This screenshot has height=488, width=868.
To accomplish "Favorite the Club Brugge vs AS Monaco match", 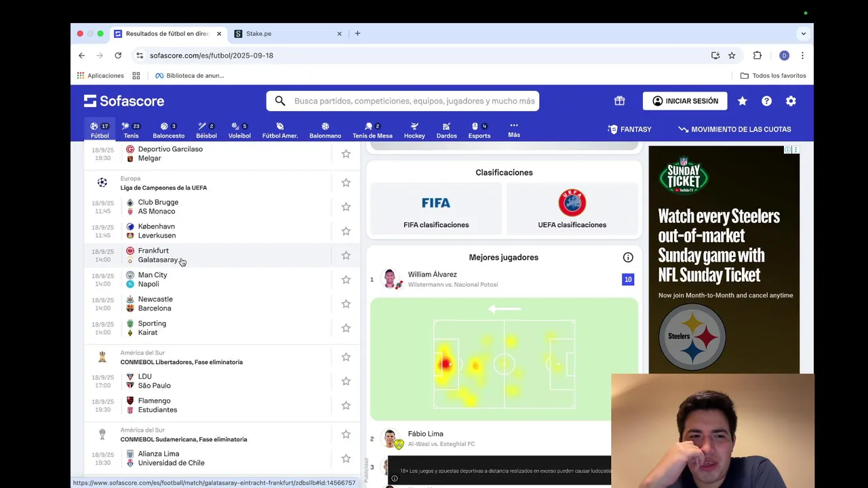I will coord(346,207).
